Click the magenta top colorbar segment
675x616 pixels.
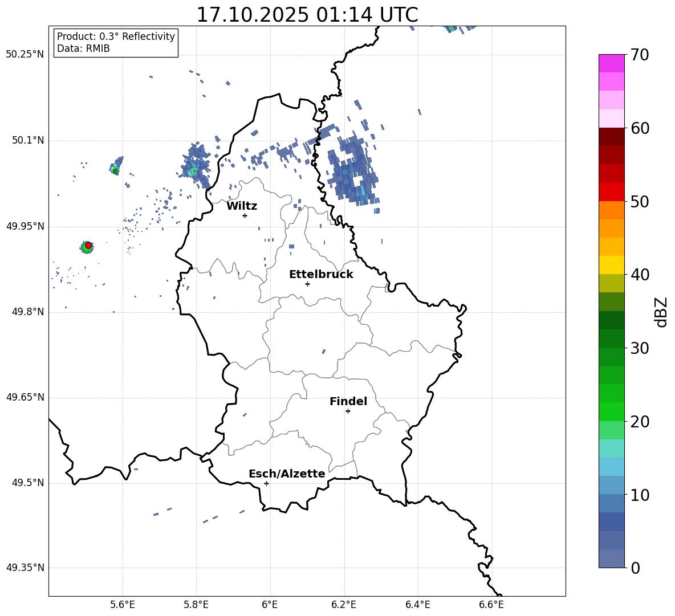[x=611, y=63]
